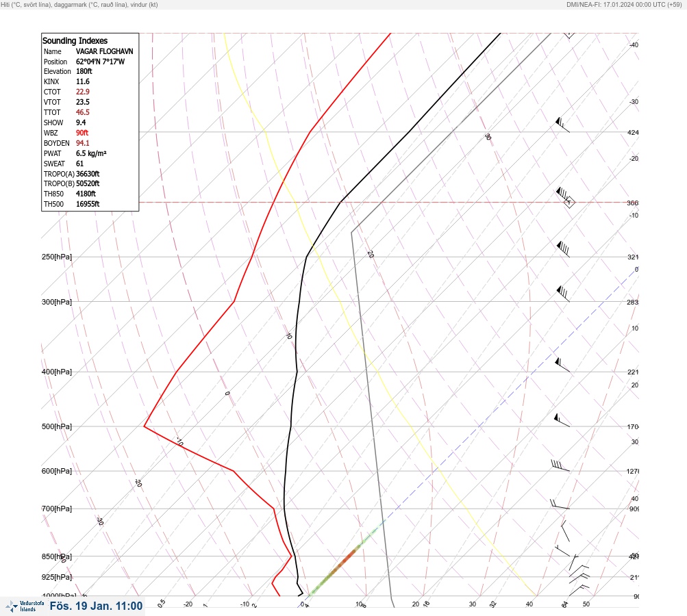
Task: Select the 'Sounding Indexes' heading
Action: point(75,40)
